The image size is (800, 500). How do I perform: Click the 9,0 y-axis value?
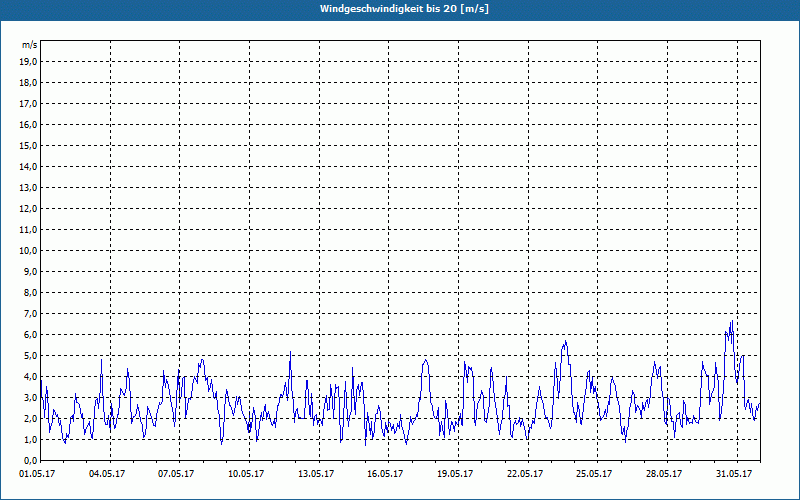(30, 271)
